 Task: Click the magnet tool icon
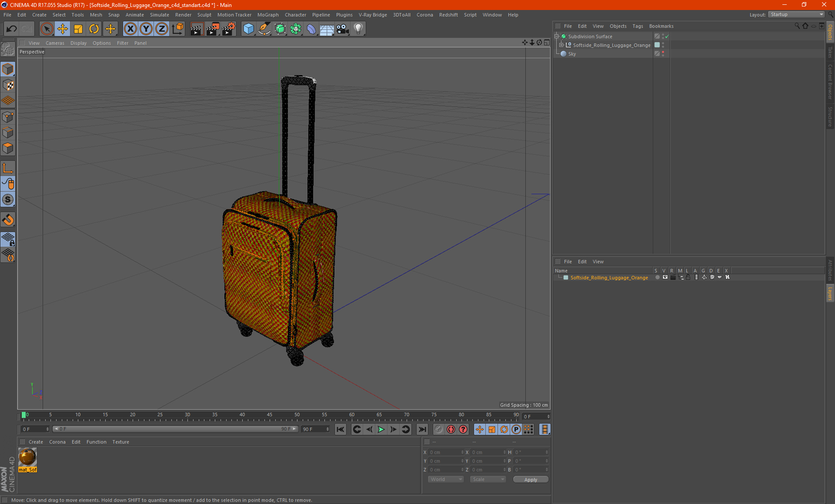pyautogui.click(x=8, y=220)
